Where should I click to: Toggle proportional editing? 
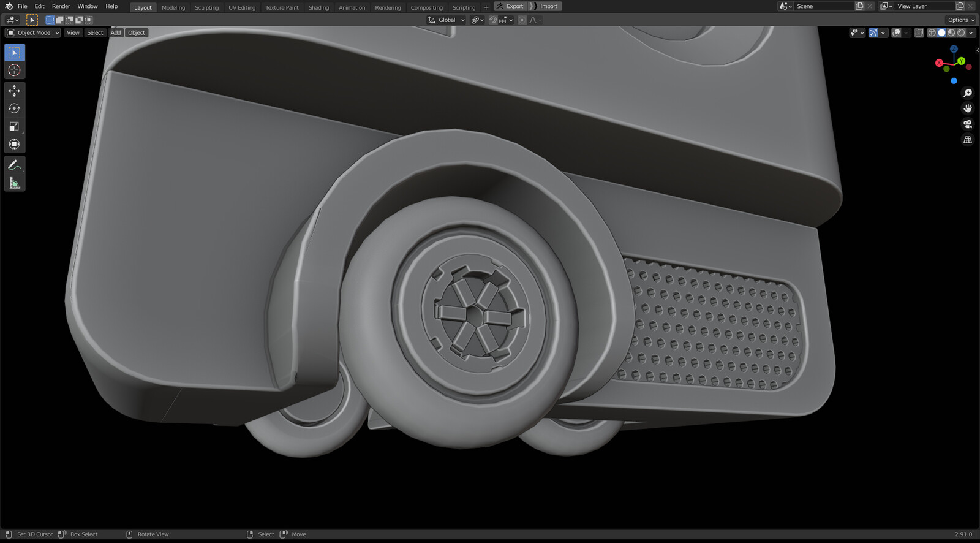coord(522,20)
